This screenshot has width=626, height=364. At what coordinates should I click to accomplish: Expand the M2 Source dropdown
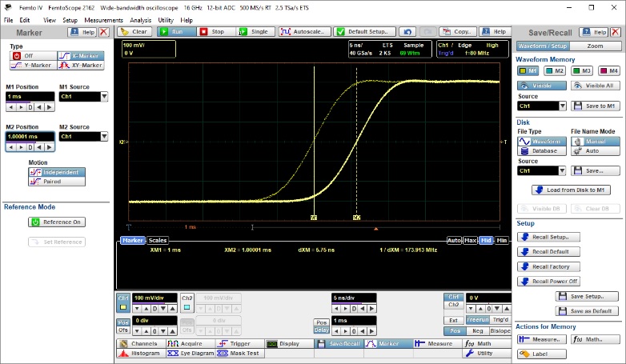click(x=105, y=137)
